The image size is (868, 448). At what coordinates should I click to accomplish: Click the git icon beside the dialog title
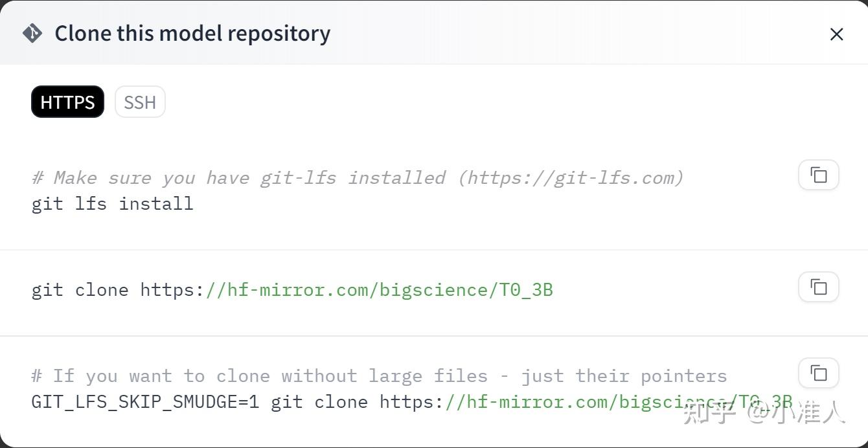pos(32,33)
